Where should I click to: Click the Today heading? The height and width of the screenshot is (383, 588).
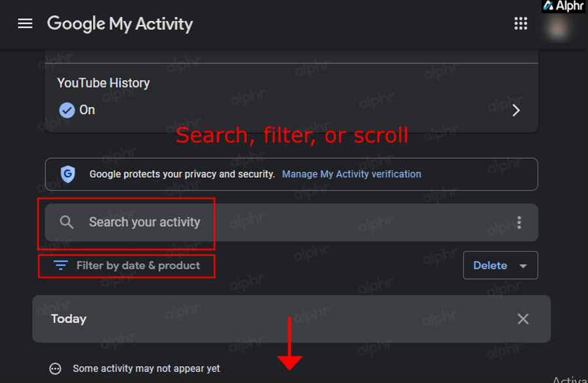pos(69,319)
